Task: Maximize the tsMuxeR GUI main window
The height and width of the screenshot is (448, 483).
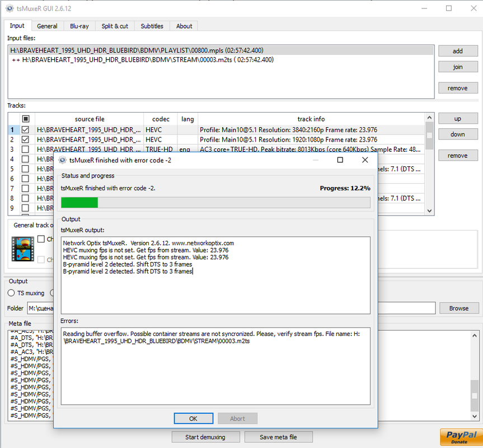Action: click(x=449, y=8)
